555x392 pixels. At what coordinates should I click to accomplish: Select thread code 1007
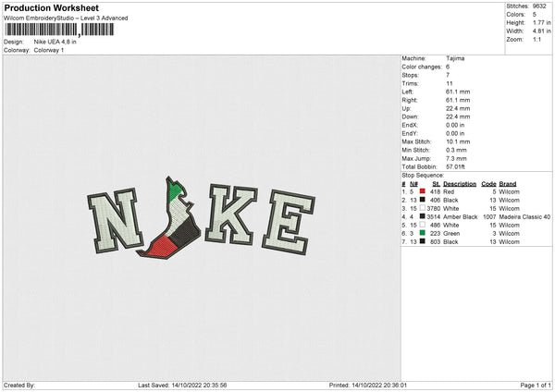click(x=489, y=217)
